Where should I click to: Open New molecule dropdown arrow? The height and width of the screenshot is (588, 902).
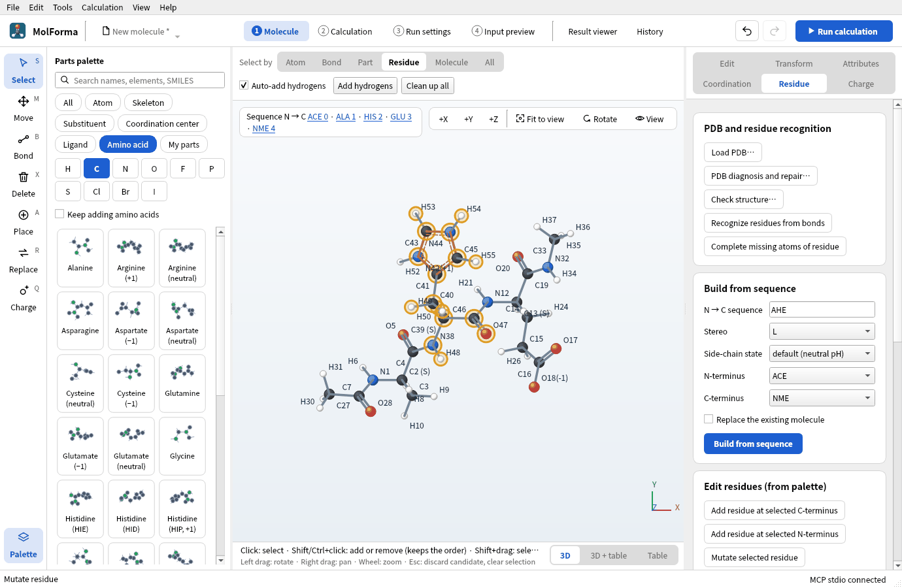pyautogui.click(x=177, y=36)
